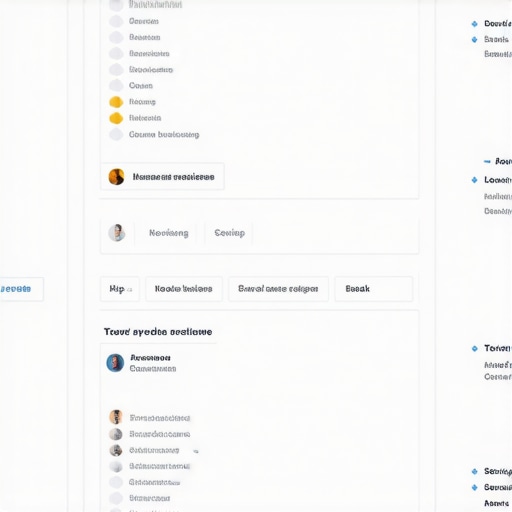Click the blue diamond icon beside Loaoit
The width and height of the screenshot is (512, 512).
point(475,180)
